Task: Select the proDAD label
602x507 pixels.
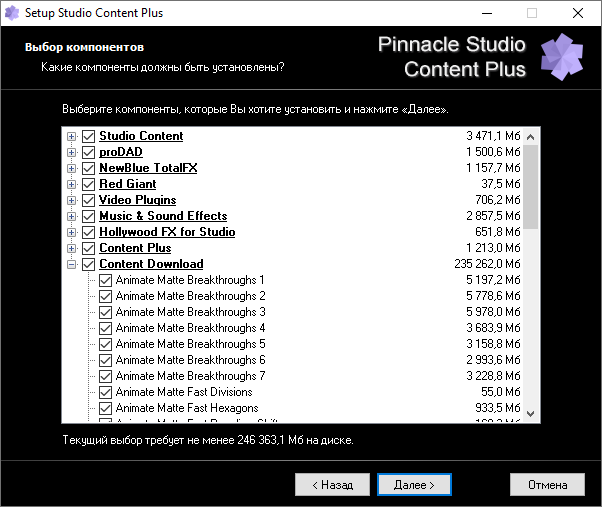Action: pos(121,152)
